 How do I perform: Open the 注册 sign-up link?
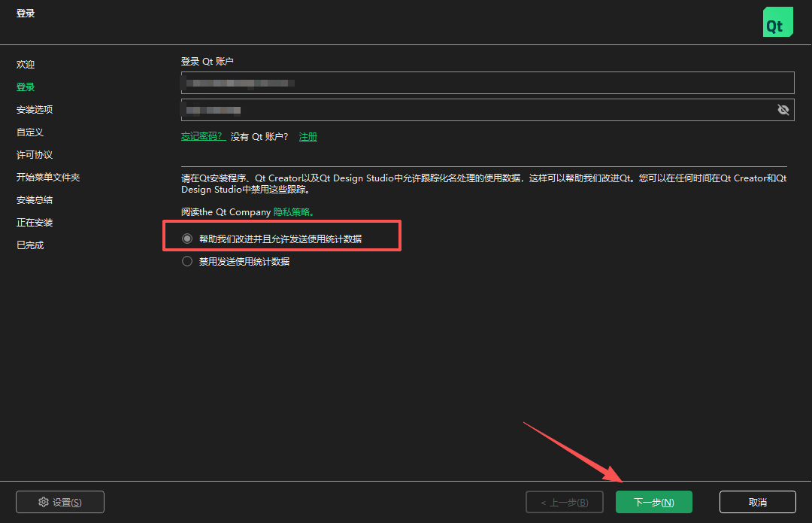308,136
